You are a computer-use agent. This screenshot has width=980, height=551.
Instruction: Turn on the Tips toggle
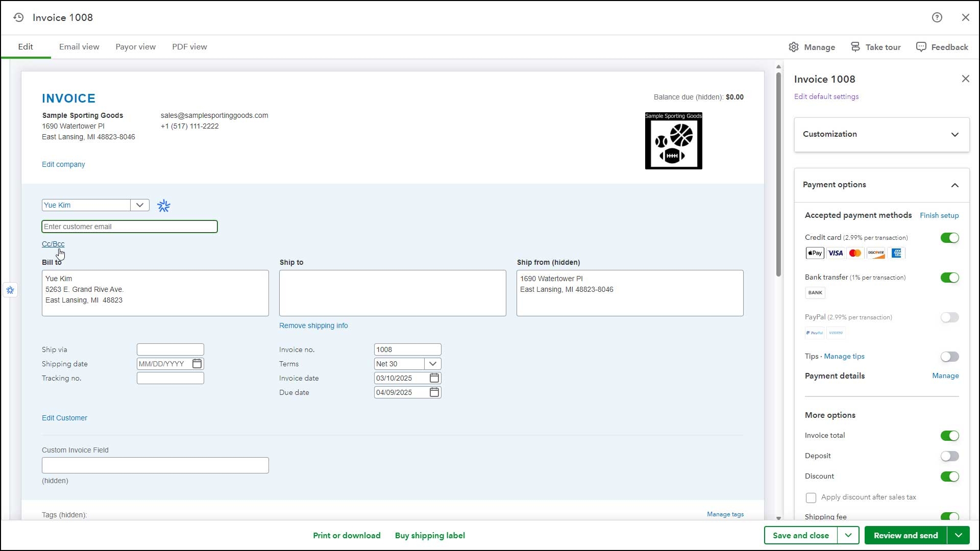[x=949, y=357]
